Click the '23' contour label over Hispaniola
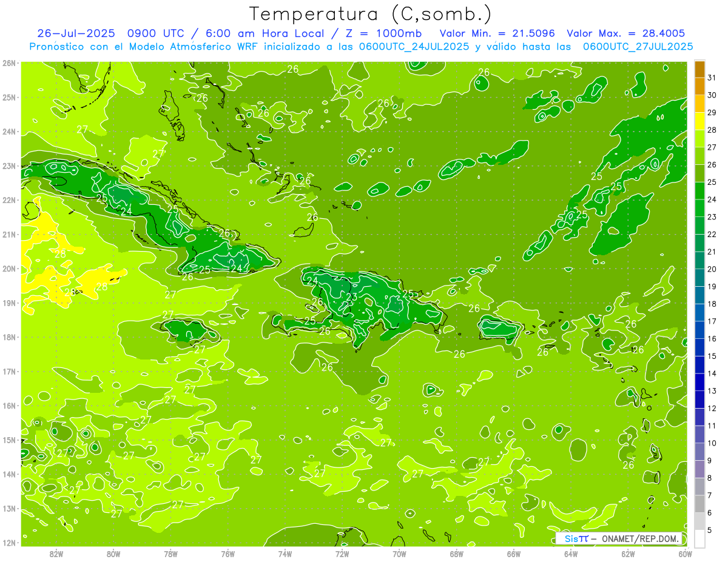The height and width of the screenshot is (562, 728). click(352, 297)
